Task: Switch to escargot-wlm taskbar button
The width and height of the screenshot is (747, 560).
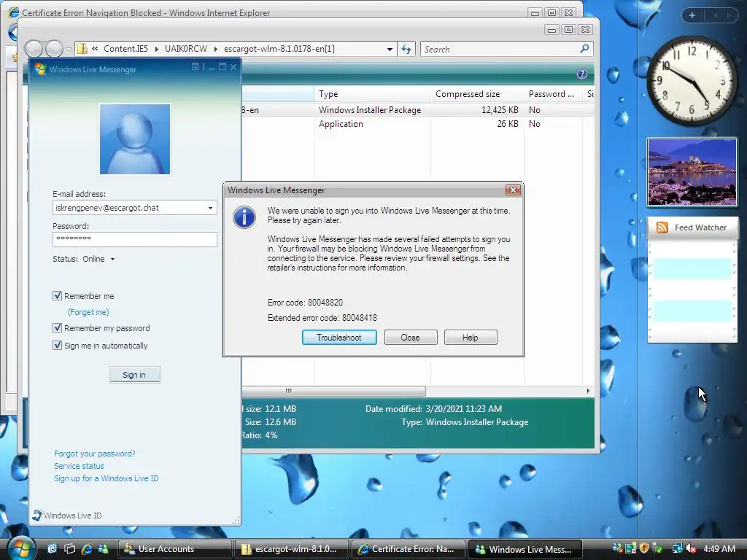Action: click(292, 549)
